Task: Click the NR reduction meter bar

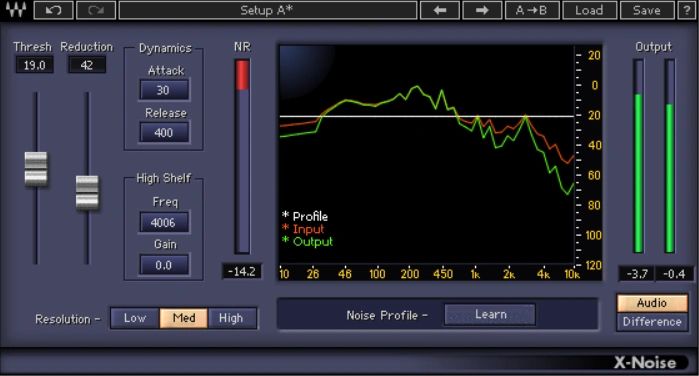Action: [x=242, y=156]
